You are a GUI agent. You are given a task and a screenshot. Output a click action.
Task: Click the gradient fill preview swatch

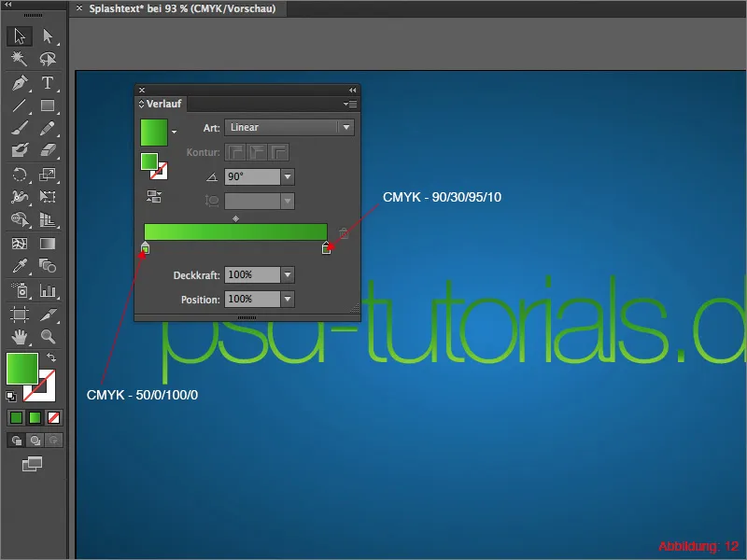pyautogui.click(x=154, y=132)
